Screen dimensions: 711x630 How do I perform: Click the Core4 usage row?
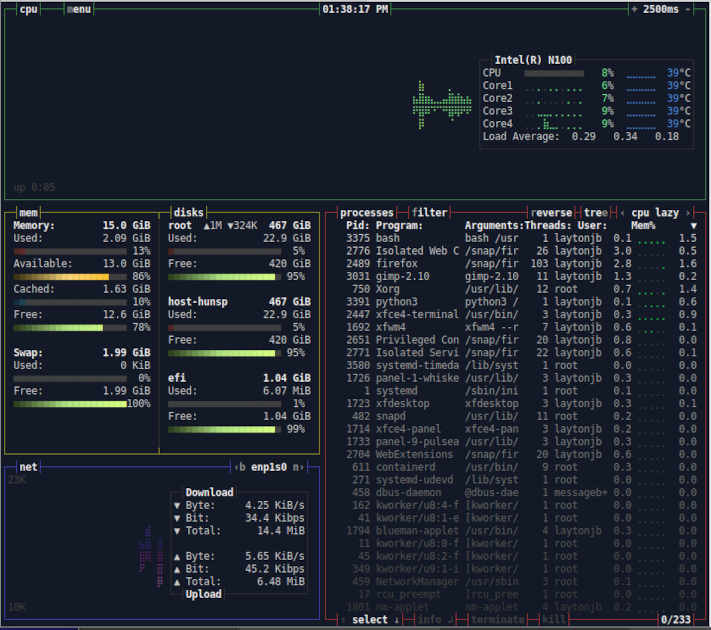586,123
